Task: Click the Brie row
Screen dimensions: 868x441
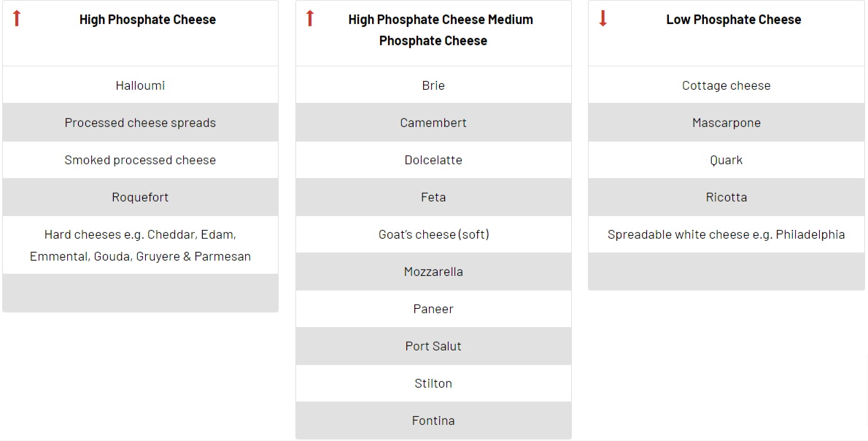Action: click(x=433, y=85)
